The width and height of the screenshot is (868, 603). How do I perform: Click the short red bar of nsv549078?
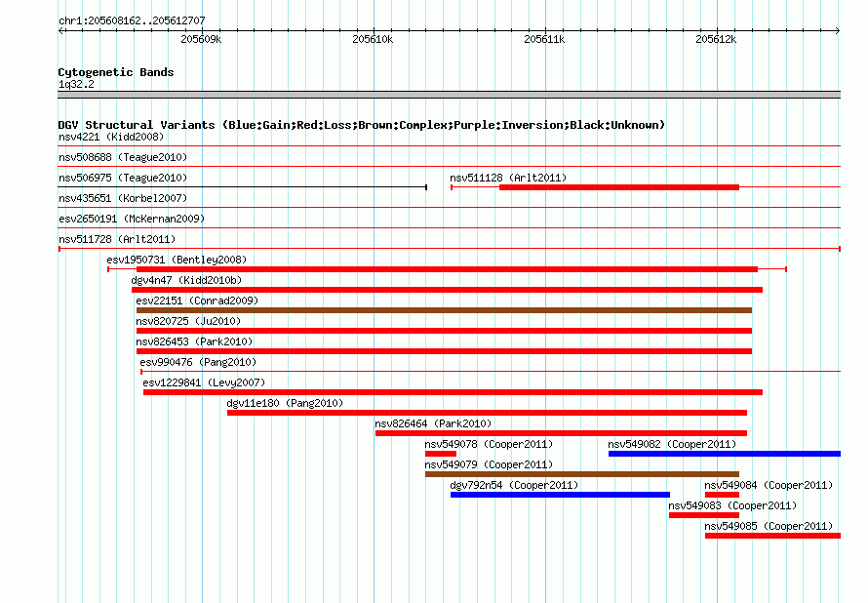pos(441,454)
